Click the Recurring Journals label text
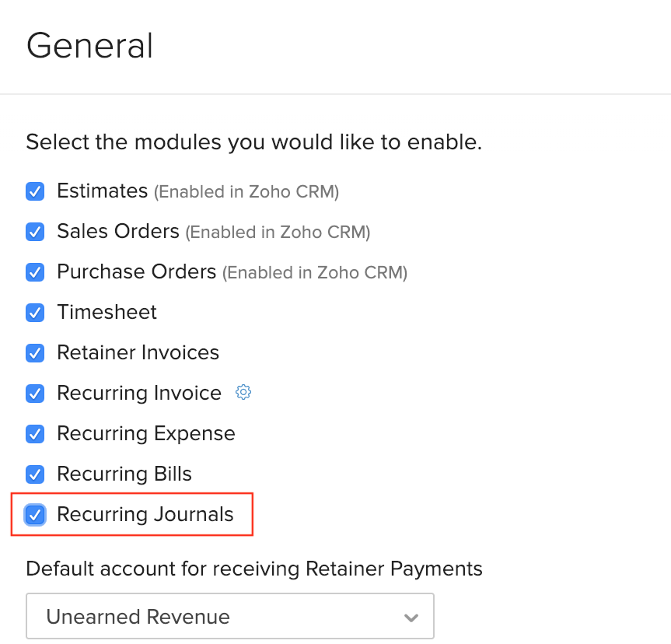The height and width of the screenshot is (644, 671). pyautogui.click(x=145, y=514)
